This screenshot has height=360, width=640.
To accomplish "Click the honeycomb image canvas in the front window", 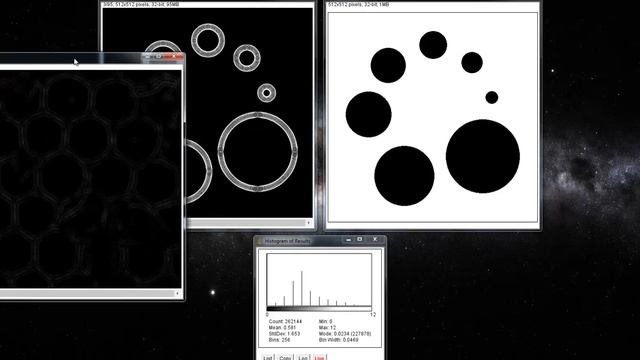I will point(91,179).
